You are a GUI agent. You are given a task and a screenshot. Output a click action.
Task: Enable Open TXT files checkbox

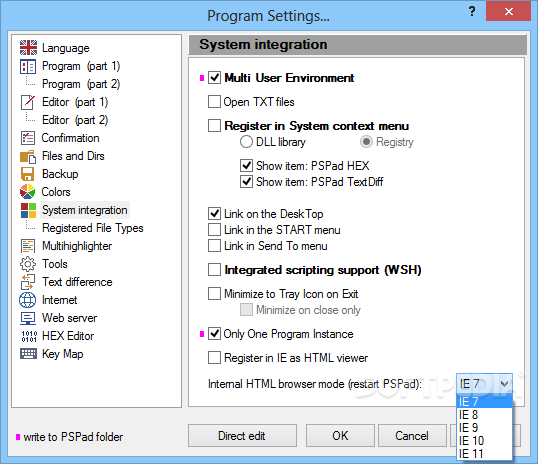click(214, 102)
